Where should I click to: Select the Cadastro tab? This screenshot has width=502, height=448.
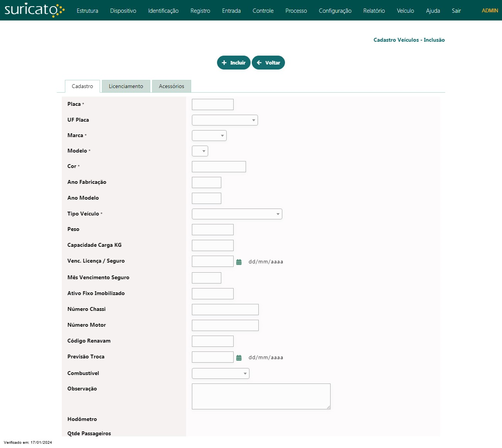click(x=82, y=86)
